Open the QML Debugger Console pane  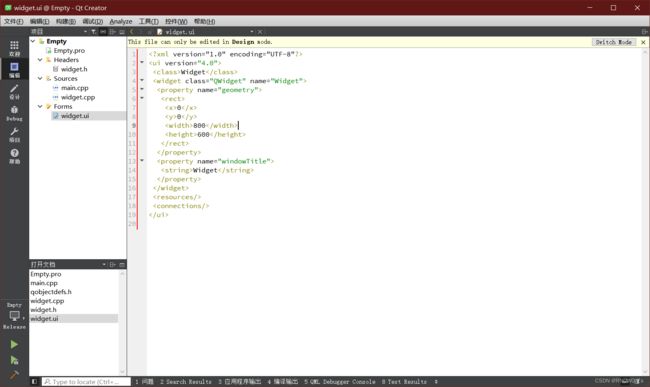tap(340, 381)
